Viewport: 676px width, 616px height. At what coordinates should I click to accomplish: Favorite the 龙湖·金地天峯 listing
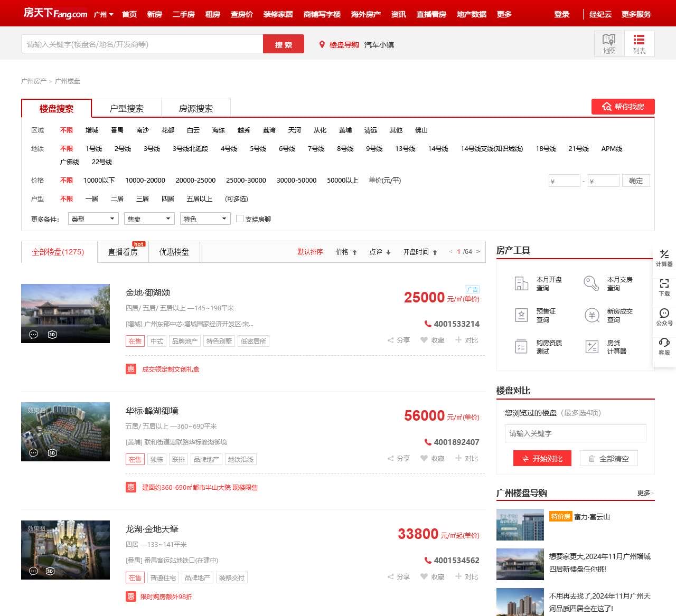(433, 577)
